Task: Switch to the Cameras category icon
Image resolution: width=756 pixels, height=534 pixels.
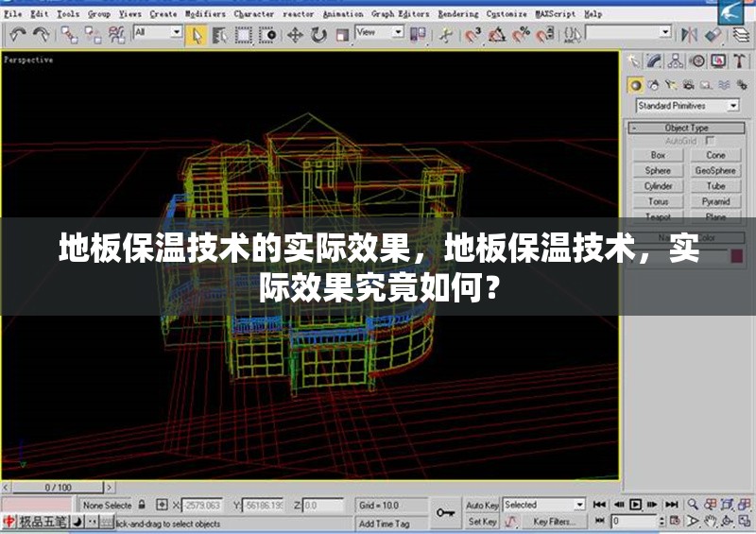Action: [x=688, y=85]
